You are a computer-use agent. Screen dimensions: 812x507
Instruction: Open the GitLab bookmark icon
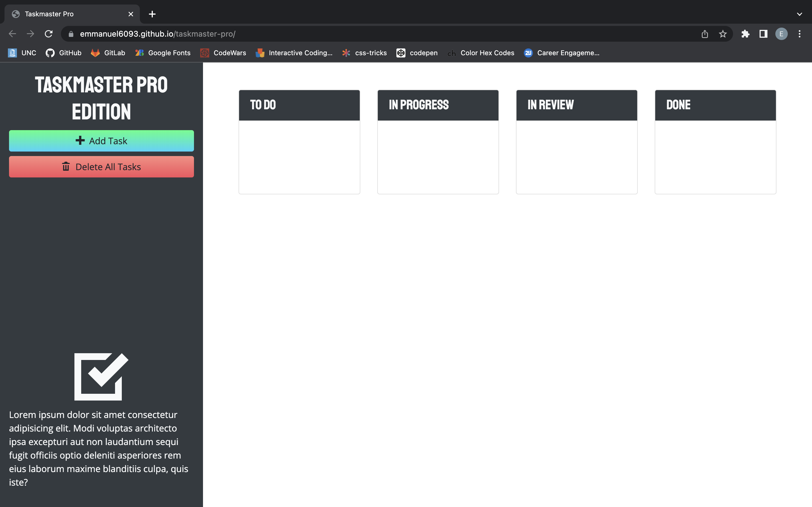coord(95,53)
